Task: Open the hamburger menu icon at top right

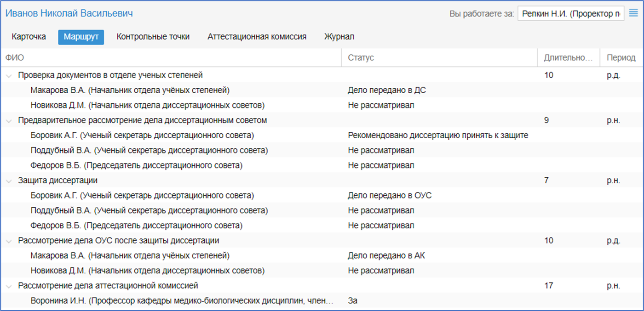Action: 633,13
